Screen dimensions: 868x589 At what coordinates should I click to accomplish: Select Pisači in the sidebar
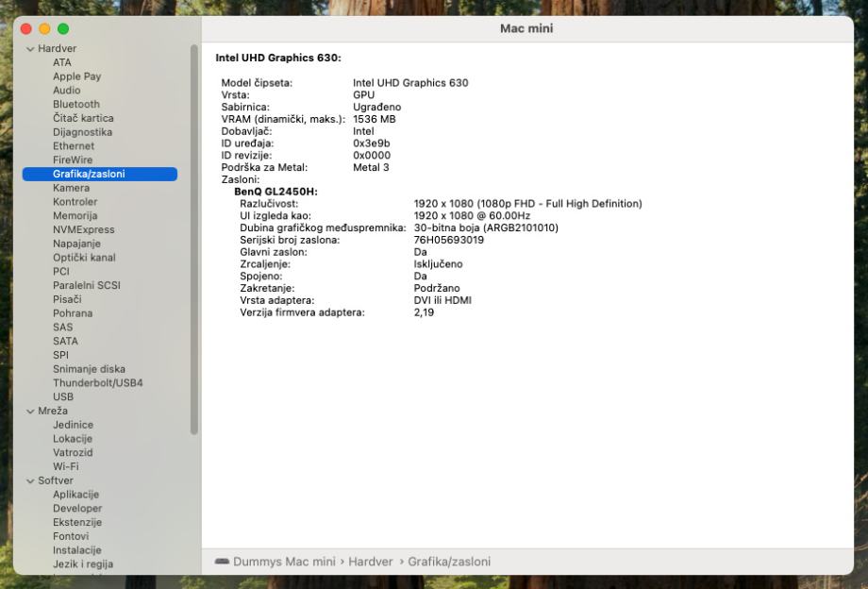tap(67, 299)
